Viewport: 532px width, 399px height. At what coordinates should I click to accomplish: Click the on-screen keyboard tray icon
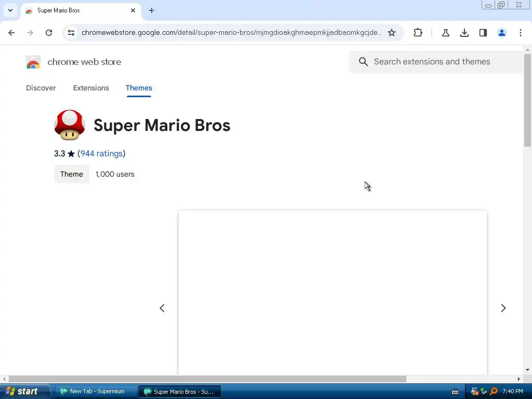pos(455,392)
